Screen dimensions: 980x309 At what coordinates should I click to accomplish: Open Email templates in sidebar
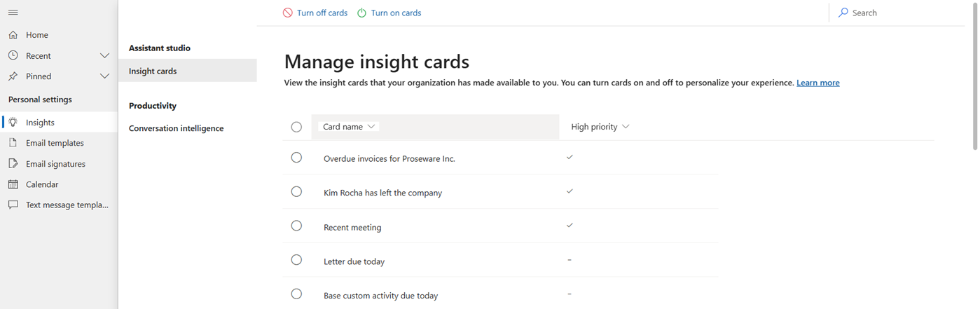55,143
